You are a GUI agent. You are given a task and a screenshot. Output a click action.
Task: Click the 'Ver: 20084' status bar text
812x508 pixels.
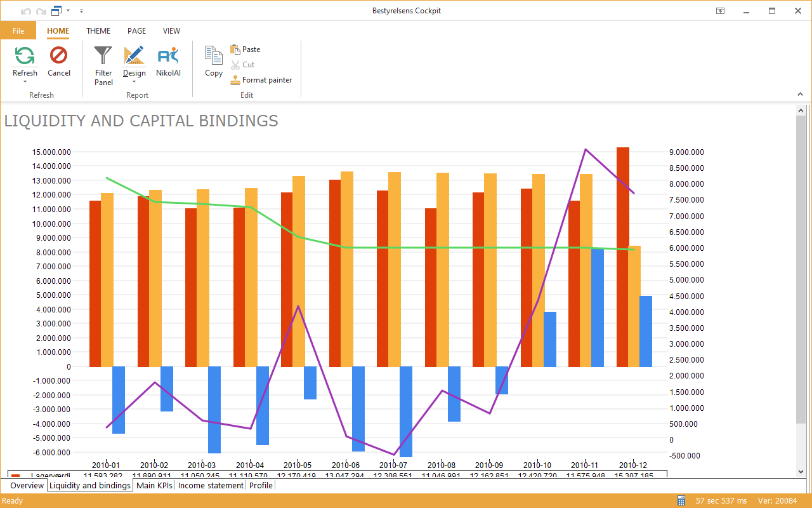779,500
